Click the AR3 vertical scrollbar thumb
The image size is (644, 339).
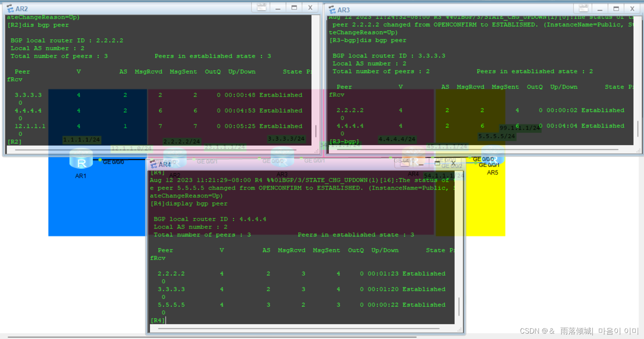(x=638, y=129)
